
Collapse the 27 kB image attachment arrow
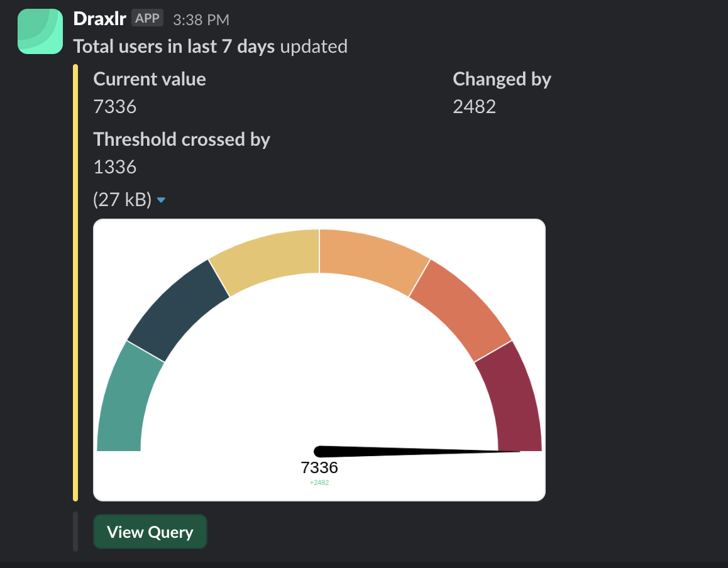161,200
